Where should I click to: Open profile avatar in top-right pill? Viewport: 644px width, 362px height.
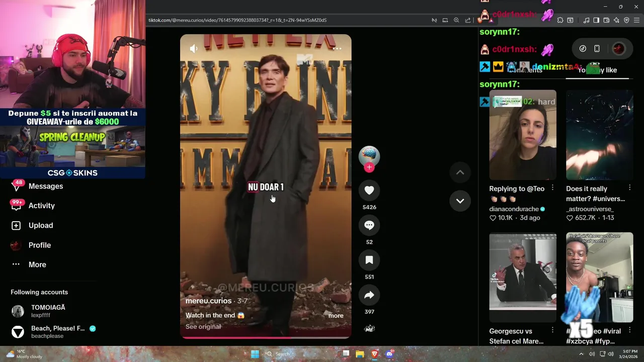point(618,49)
